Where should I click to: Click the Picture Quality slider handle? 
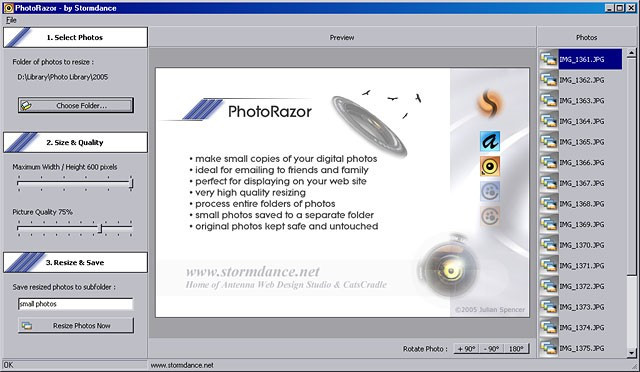100,228
